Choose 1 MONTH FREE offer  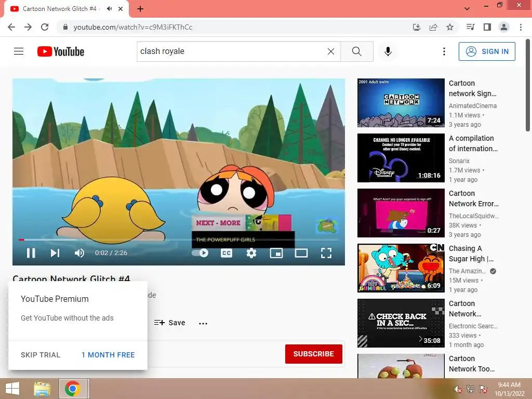coord(108,355)
